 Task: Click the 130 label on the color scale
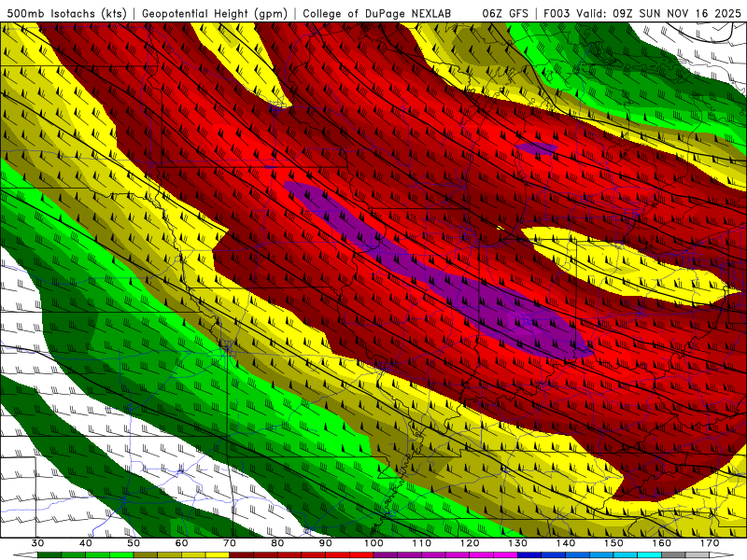tap(517, 543)
